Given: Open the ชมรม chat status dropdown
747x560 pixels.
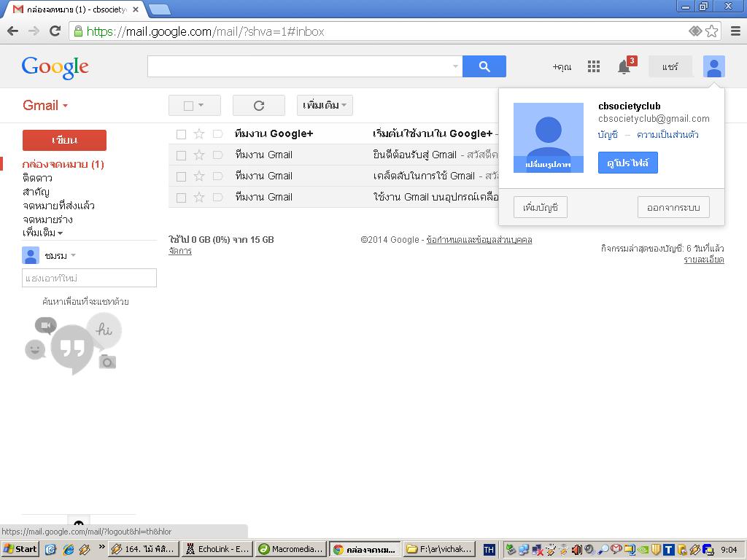Looking at the screenshot, I should click(74, 256).
